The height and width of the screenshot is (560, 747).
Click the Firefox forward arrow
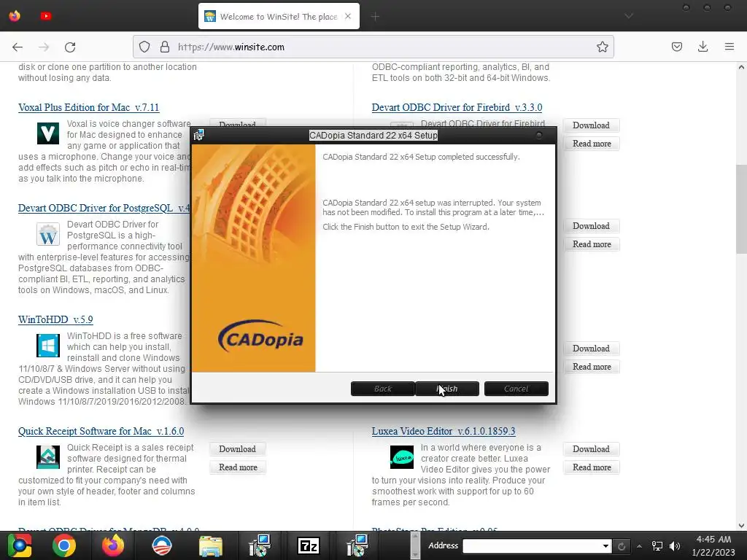(44, 47)
